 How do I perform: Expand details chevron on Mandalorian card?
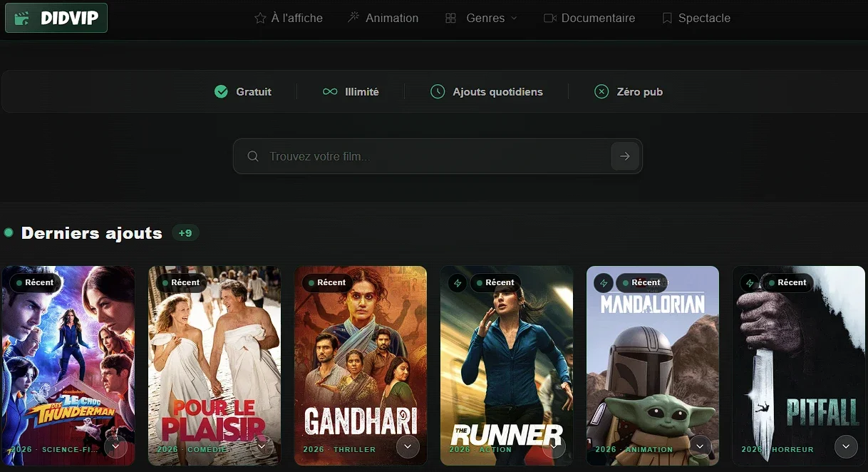pyautogui.click(x=700, y=447)
